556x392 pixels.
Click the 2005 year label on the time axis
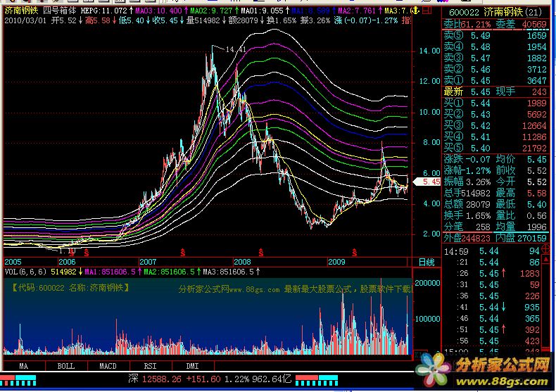[13, 262]
